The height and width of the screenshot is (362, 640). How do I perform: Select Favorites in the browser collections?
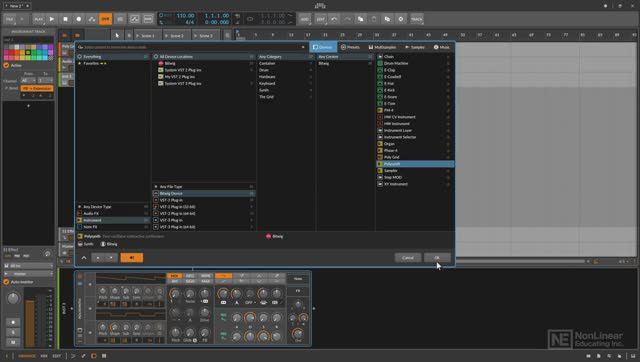113,64
